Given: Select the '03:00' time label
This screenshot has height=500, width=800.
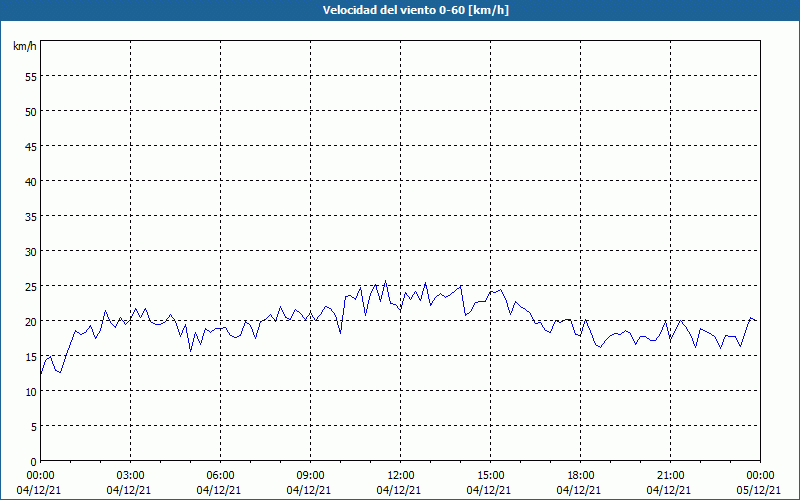Looking at the screenshot, I should tap(131, 476).
